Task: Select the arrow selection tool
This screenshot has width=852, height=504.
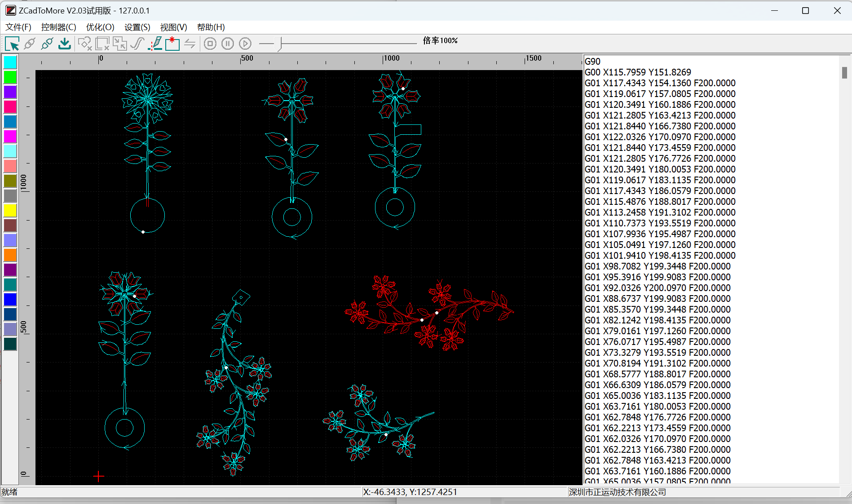Action: 12,44
